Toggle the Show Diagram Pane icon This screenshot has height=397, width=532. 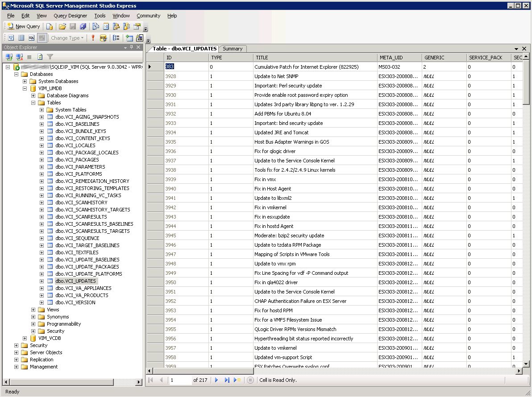click(x=11, y=38)
